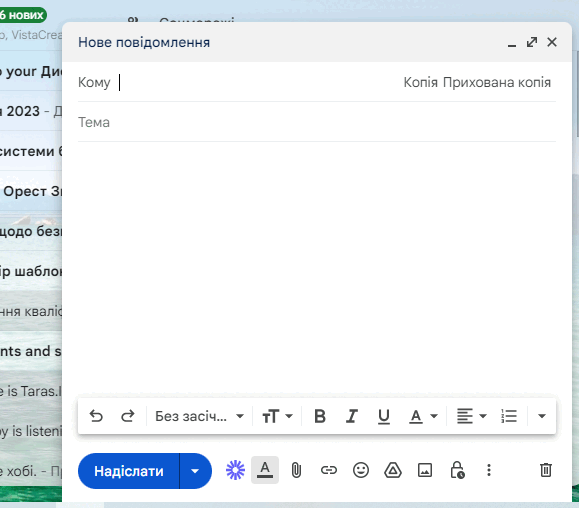Add Копія recipients
Screen dimensions: 579x508
point(420,82)
